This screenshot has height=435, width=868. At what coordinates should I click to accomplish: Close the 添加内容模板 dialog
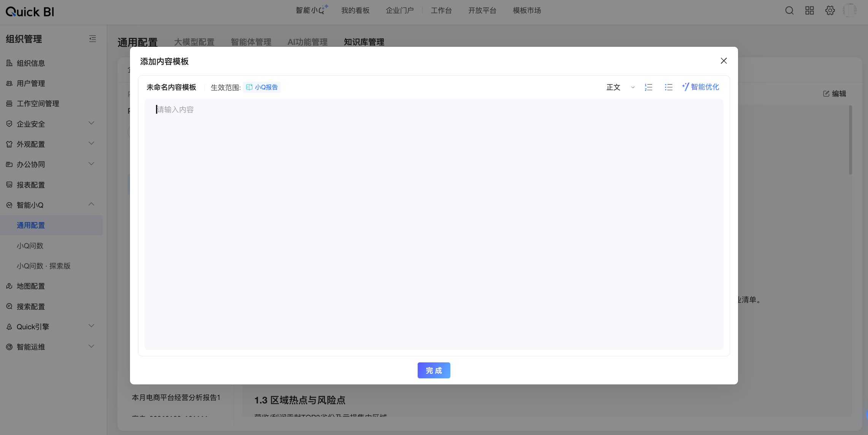point(724,61)
